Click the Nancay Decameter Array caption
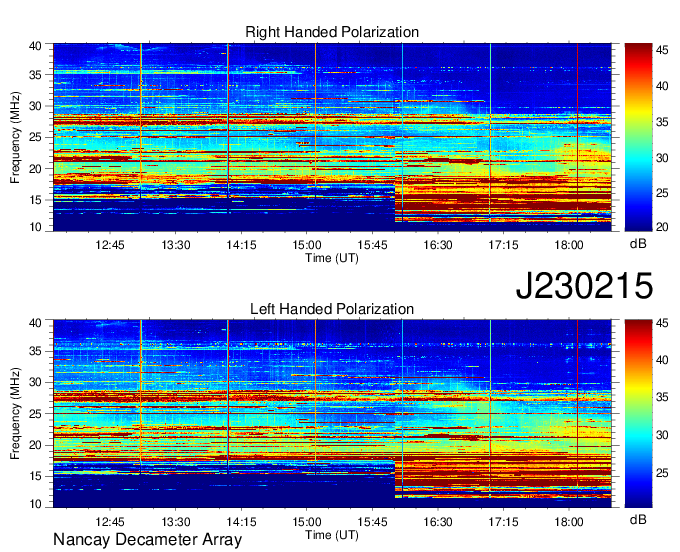 click(147, 539)
